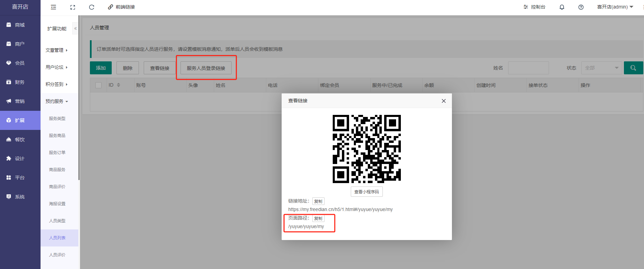Focus the 姓名 search input field
Image resolution: width=644 pixels, height=269 pixels.
[529, 68]
